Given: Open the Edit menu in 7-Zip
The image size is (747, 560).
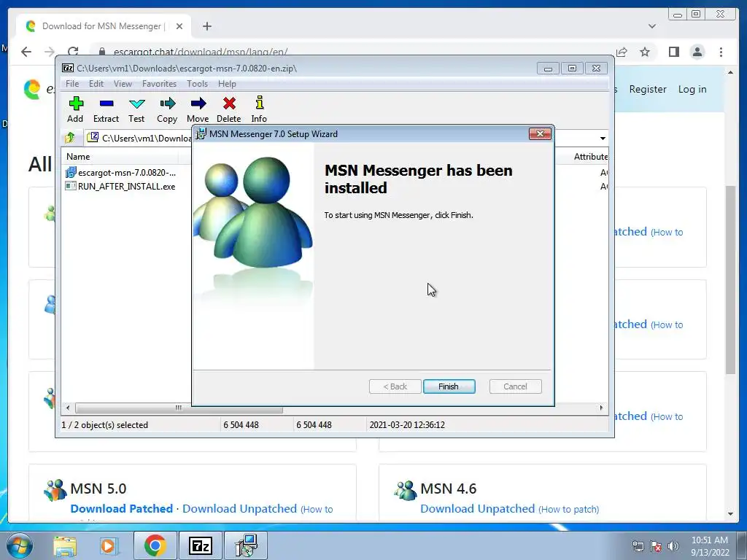Looking at the screenshot, I should (x=96, y=84).
